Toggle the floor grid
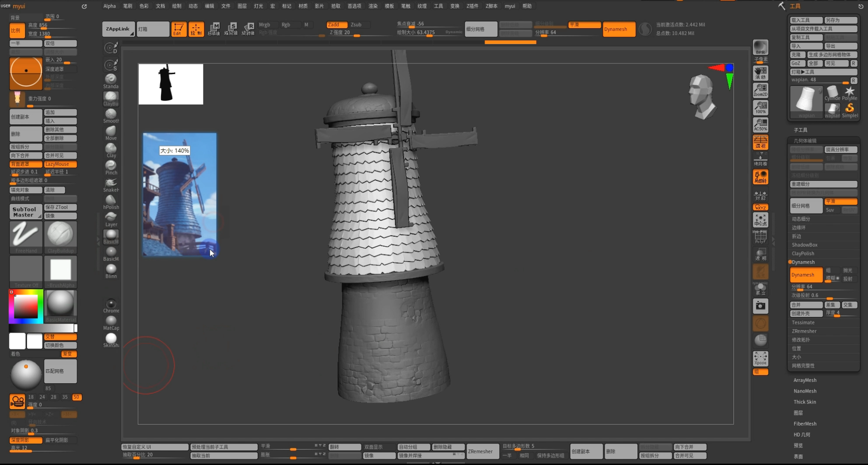 coord(760,160)
